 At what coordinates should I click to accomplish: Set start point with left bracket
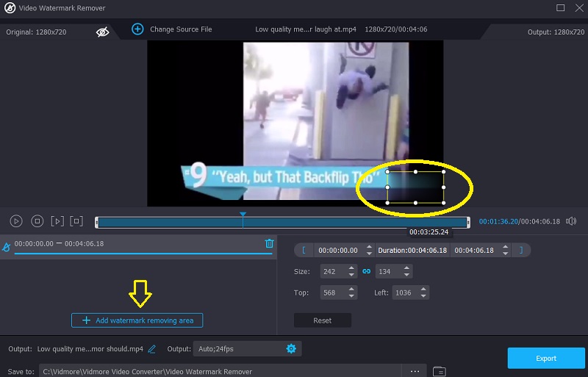click(x=304, y=250)
